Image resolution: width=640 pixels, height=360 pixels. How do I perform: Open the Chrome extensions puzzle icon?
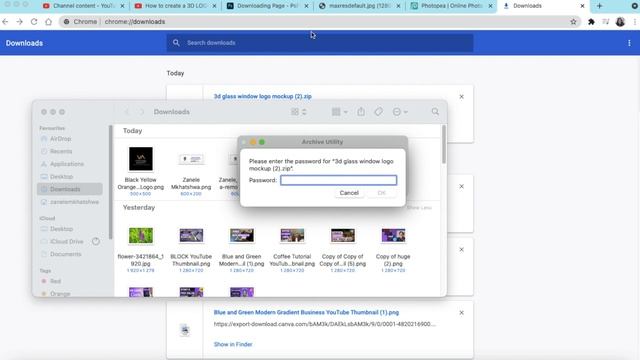[591, 22]
